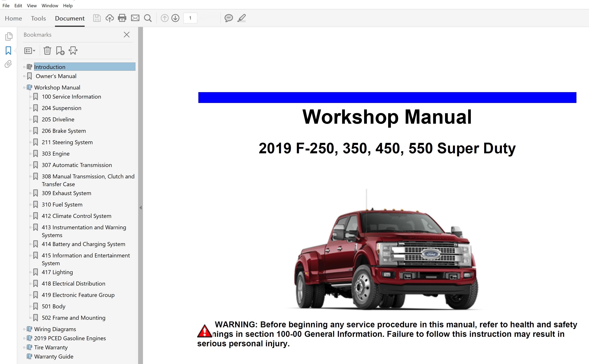This screenshot has height=364, width=589.
Task: Close the Bookmarks panel
Action: tap(126, 35)
